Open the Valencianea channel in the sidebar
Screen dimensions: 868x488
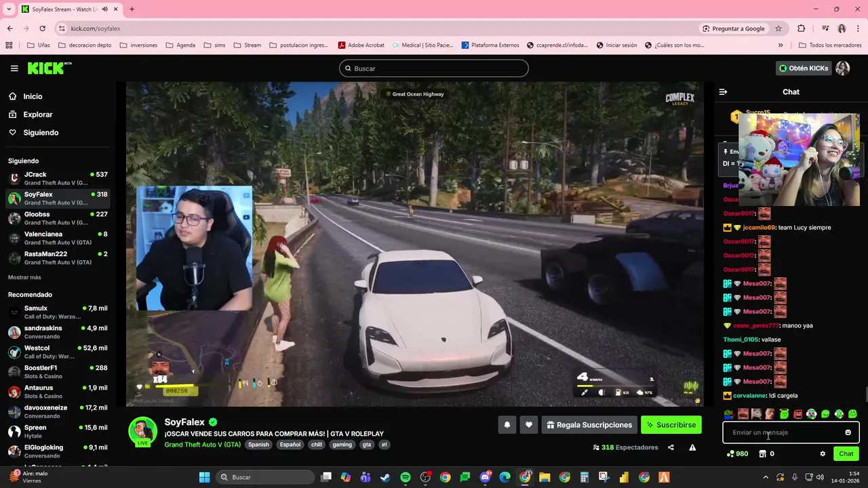pos(58,238)
